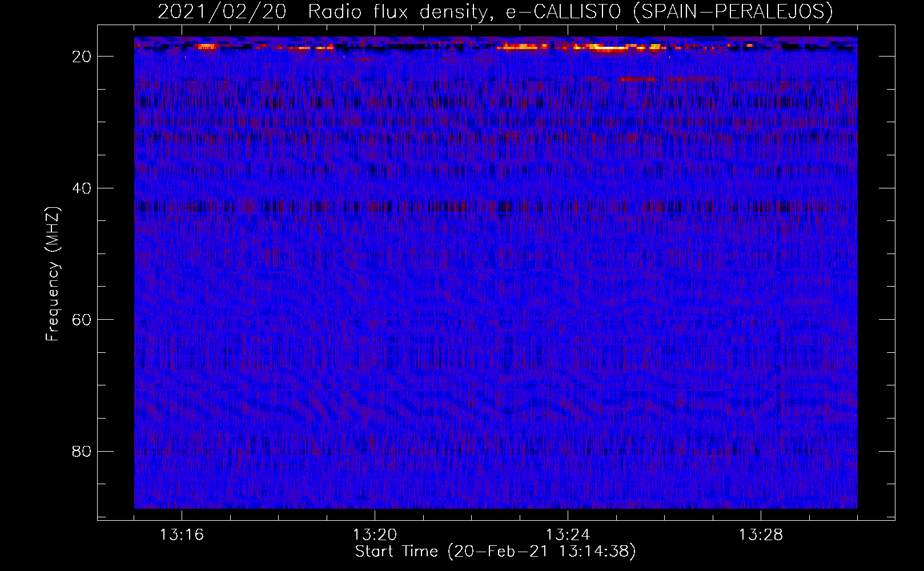Click the 13:16 time tick label
924x571 pixels.
point(182,535)
